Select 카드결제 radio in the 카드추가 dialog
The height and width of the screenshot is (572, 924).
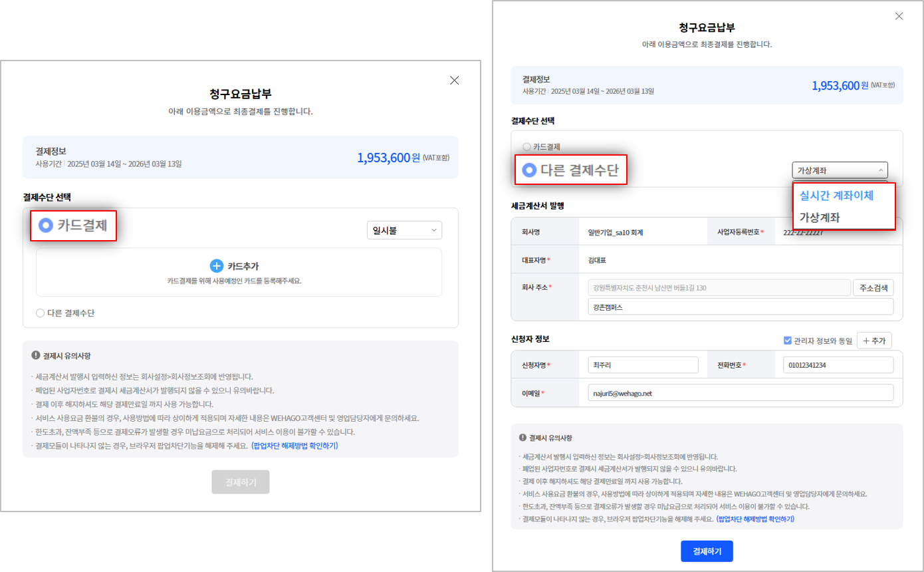click(x=46, y=225)
